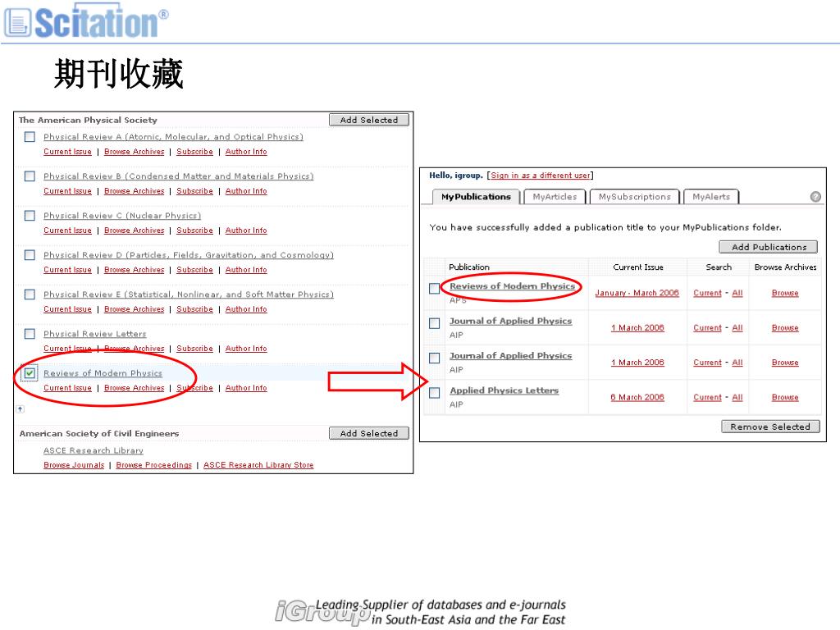Open Author Info under Physical Review D
The height and width of the screenshot is (630, 840).
click(246, 269)
